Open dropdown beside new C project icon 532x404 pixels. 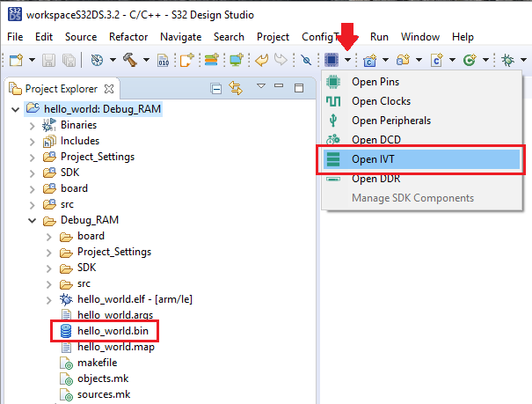click(x=385, y=60)
